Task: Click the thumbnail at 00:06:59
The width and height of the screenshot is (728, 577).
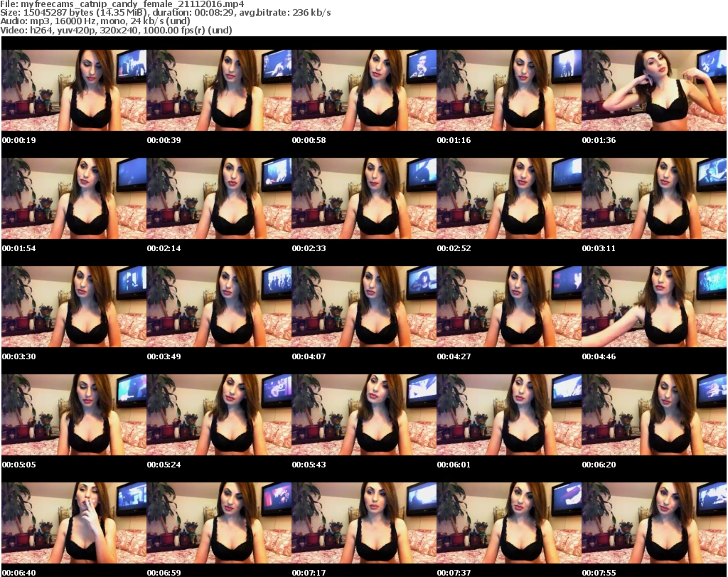Action: coord(219,523)
